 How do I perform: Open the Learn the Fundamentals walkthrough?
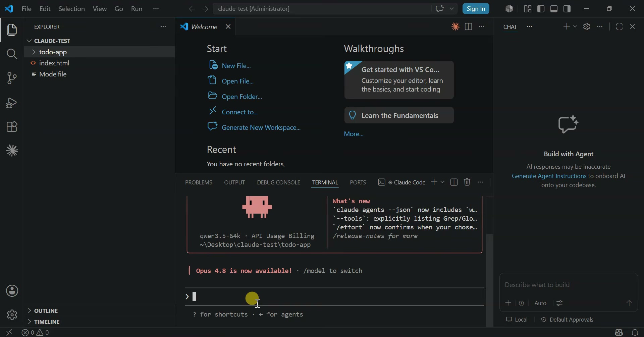click(399, 115)
